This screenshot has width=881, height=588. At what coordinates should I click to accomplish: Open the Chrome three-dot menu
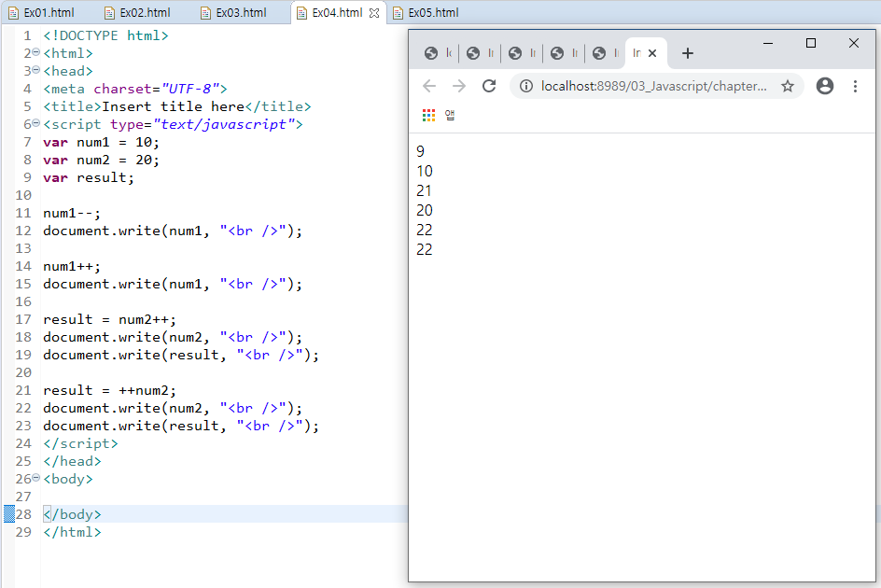point(855,86)
